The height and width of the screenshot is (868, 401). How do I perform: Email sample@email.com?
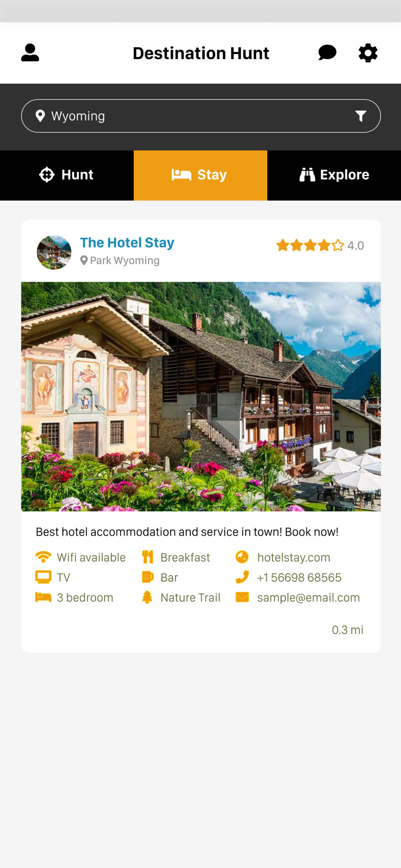tap(309, 598)
